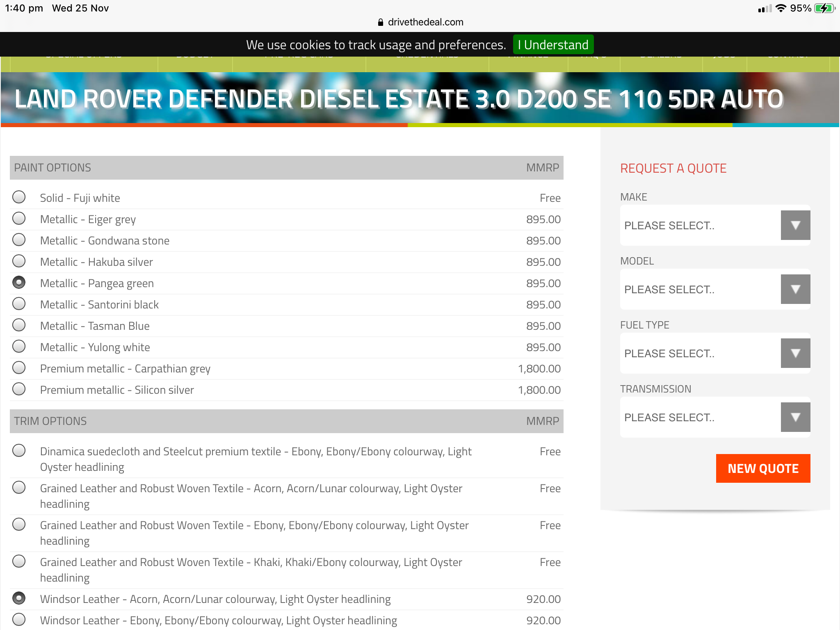Tap the Wi-Fi icon in status bar
The width and height of the screenshot is (840, 630).
(x=781, y=8)
